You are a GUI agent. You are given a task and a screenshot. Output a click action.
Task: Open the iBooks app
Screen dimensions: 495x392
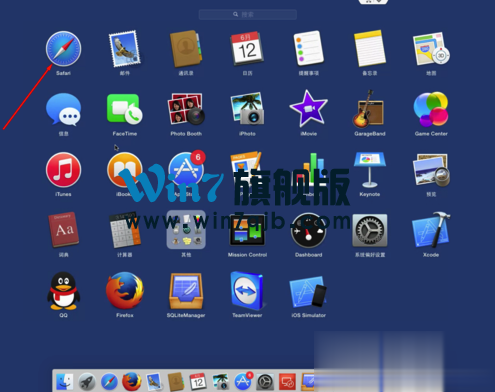click(x=124, y=170)
